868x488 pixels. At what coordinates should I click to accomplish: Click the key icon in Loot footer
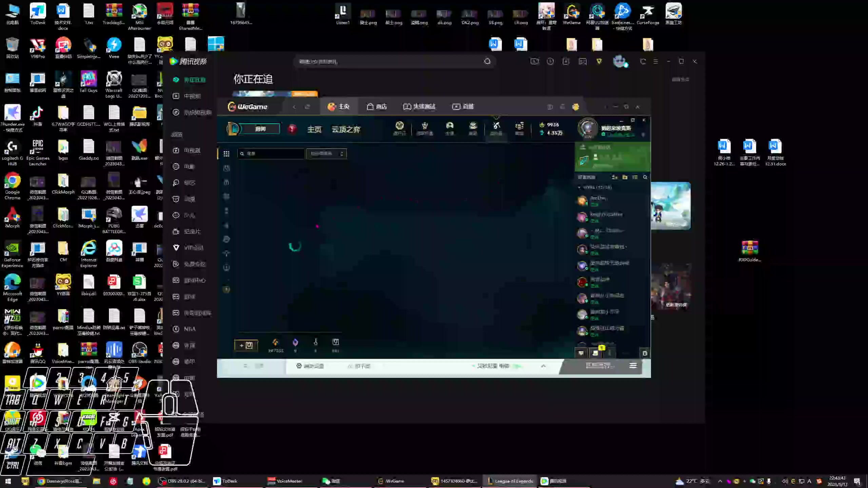click(316, 342)
